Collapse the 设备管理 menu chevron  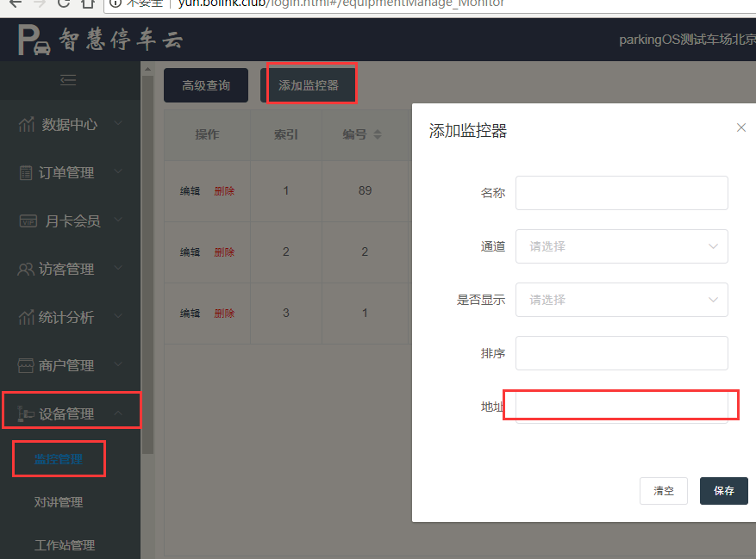click(x=118, y=414)
